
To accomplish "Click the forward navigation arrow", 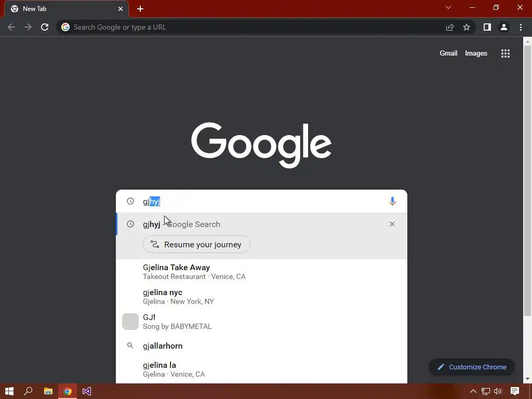I will pyautogui.click(x=28, y=27).
